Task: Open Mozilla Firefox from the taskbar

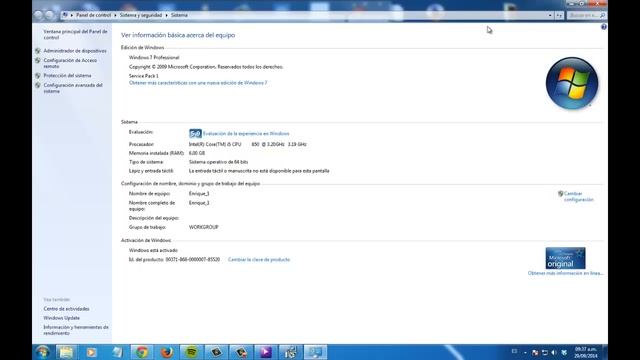Action: 167,352
